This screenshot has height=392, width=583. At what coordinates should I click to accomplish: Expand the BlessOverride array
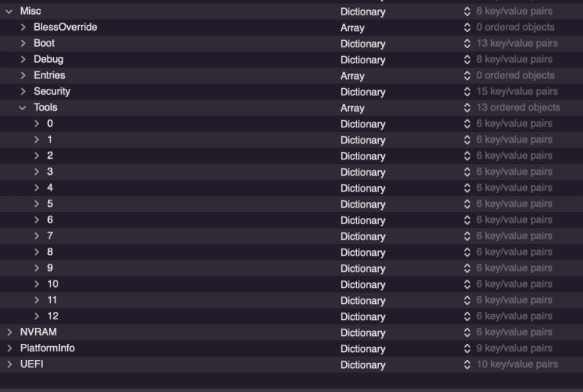coord(23,28)
